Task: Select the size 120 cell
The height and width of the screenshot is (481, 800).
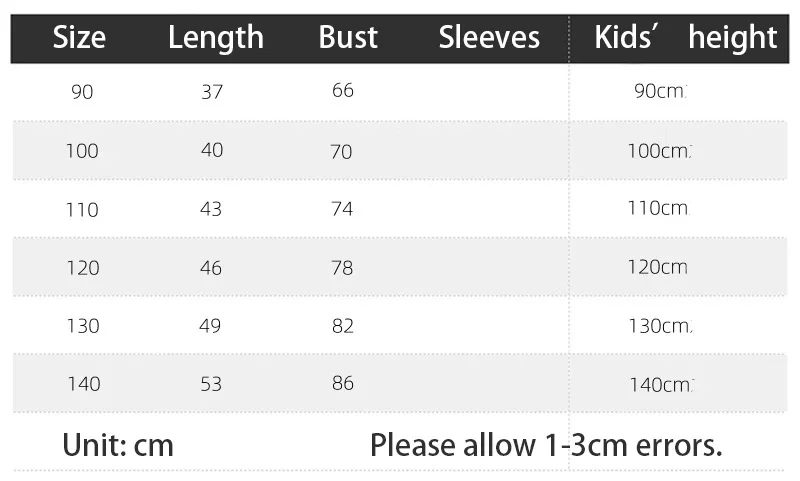Action: pos(83,268)
